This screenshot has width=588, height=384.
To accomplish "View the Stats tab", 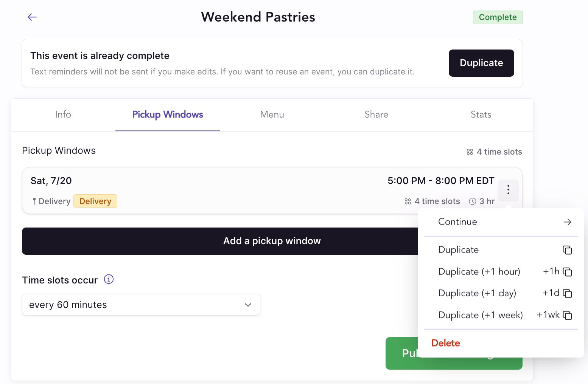I will [x=481, y=115].
